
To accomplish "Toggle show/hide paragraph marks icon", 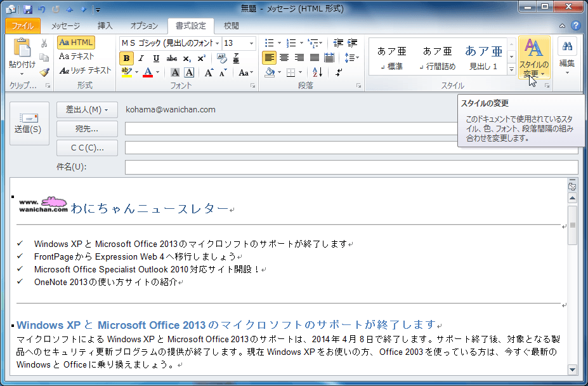I will pos(339,72).
